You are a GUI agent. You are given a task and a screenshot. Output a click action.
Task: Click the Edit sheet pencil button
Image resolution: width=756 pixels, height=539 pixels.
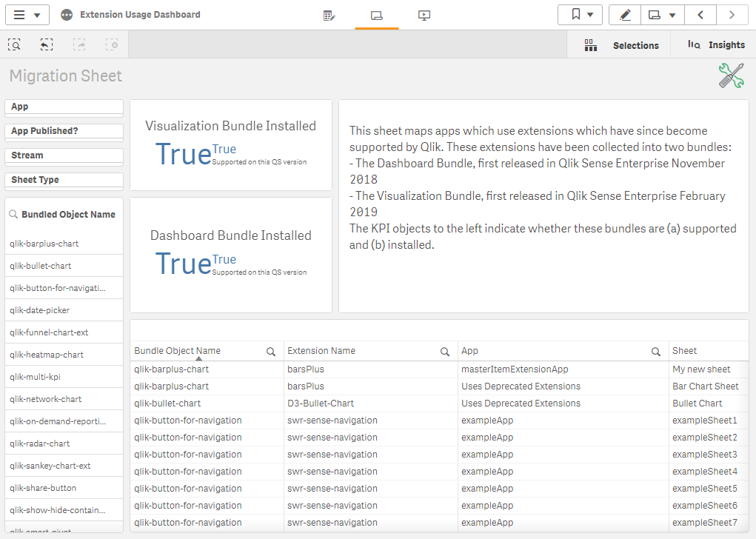coord(625,15)
